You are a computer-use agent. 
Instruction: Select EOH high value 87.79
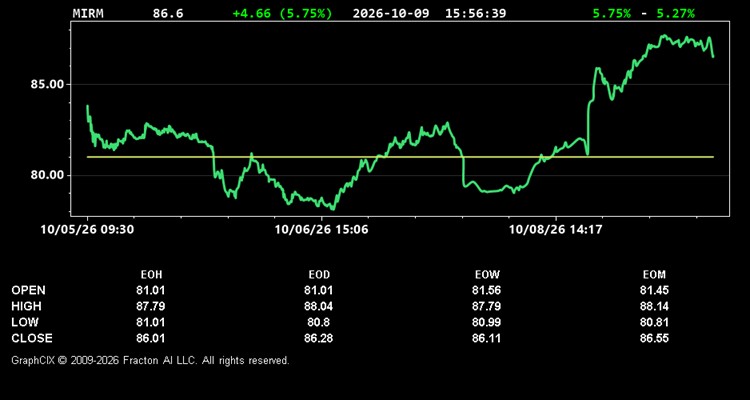point(151,306)
